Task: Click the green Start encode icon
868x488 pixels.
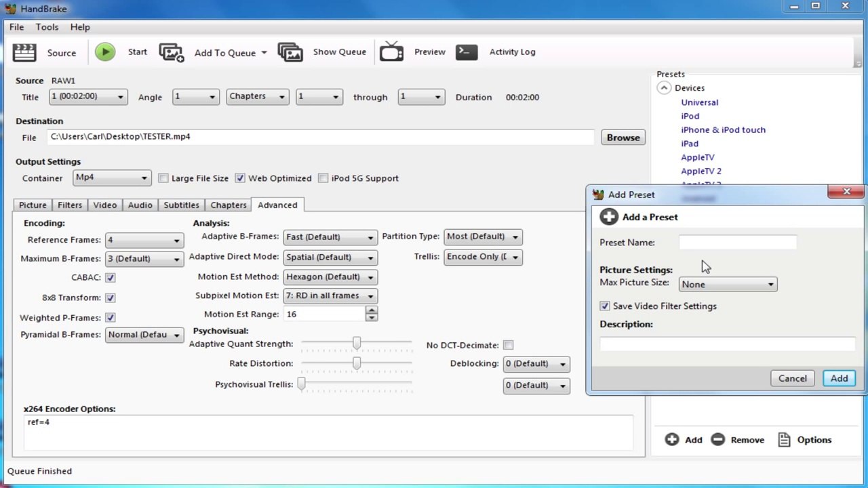Action: 105,52
